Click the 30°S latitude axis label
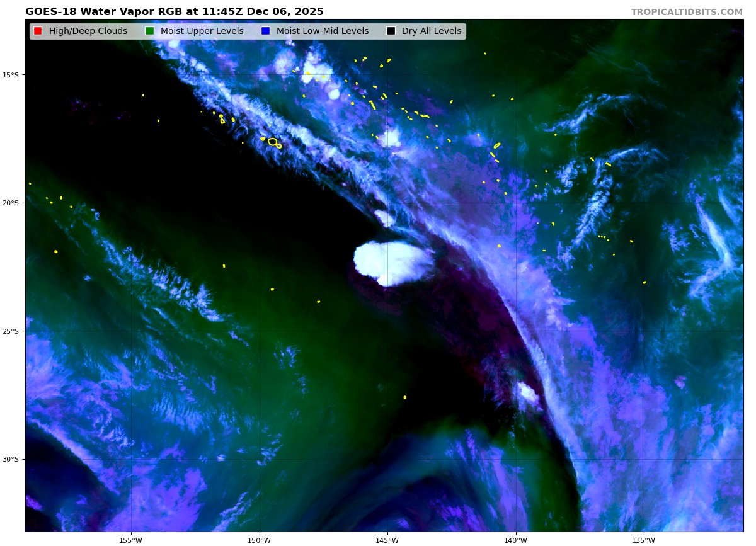This screenshot has height=546, width=756. coord(11,459)
